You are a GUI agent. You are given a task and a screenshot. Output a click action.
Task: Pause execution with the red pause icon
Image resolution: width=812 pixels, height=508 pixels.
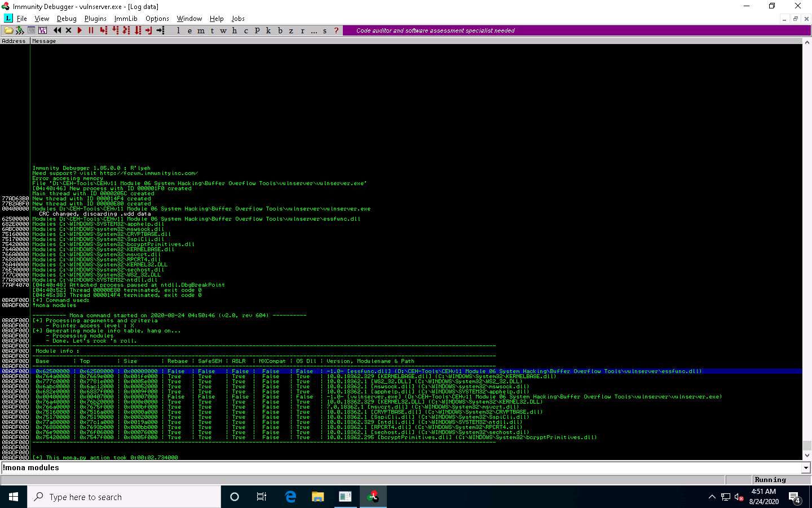point(91,30)
